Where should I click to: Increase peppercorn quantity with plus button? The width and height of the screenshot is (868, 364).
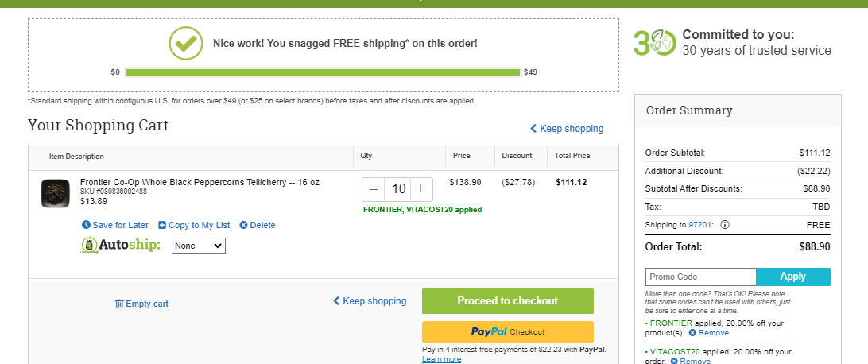pos(421,189)
